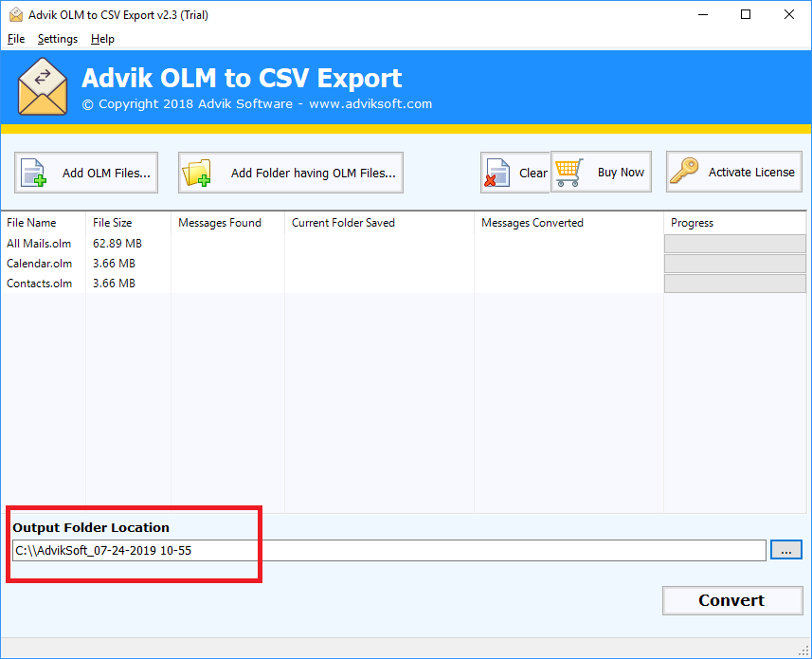Open the Help menu
The height and width of the screenshot is (659, 812).
(102, 39)
